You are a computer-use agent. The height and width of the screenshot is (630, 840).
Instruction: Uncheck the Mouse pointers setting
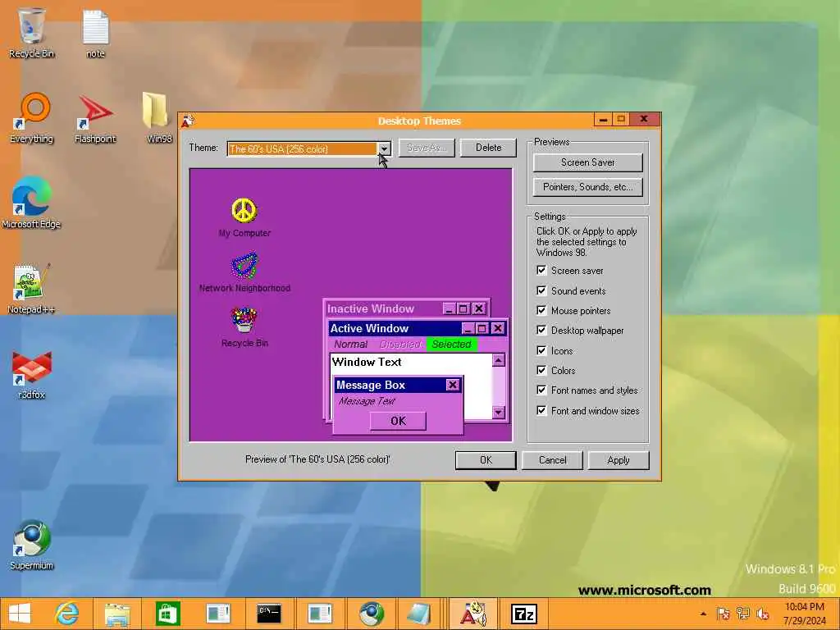(541, 311)
